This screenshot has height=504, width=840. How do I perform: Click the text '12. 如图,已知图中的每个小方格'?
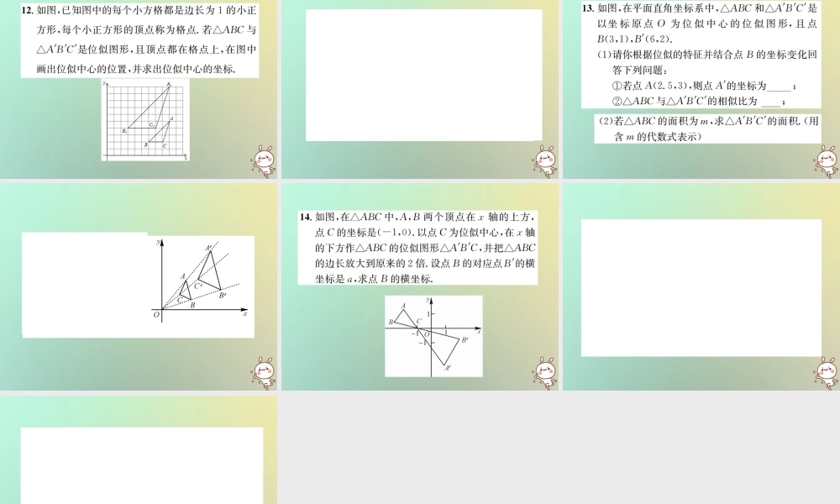102,11
